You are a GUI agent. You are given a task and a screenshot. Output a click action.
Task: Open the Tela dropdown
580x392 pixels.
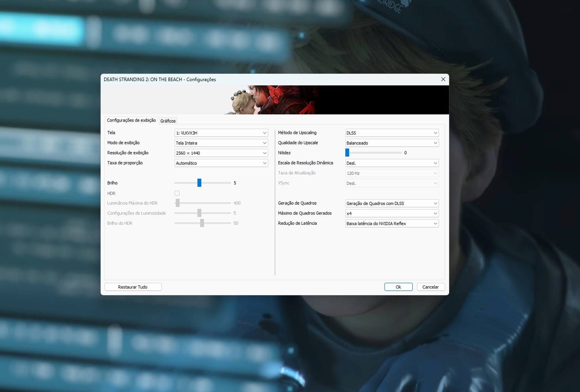tap(221, 133)
